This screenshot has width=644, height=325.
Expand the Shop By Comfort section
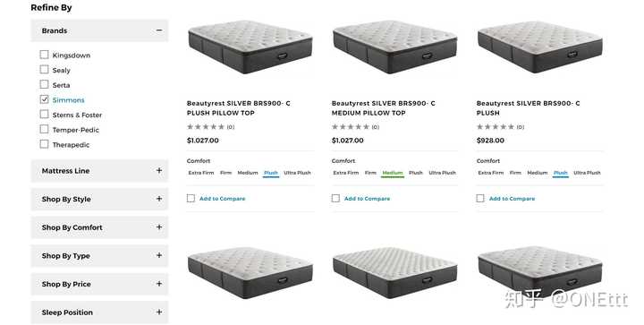99,227
